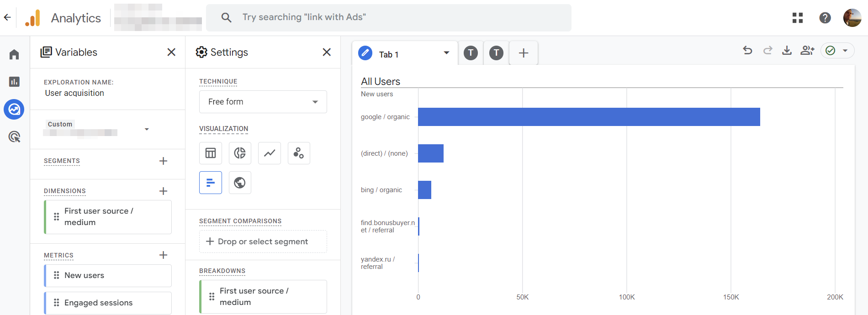The width and height of the screenshot is (868, 315).
Task: Drop or select segment for comparison
Action: [263, 241]
